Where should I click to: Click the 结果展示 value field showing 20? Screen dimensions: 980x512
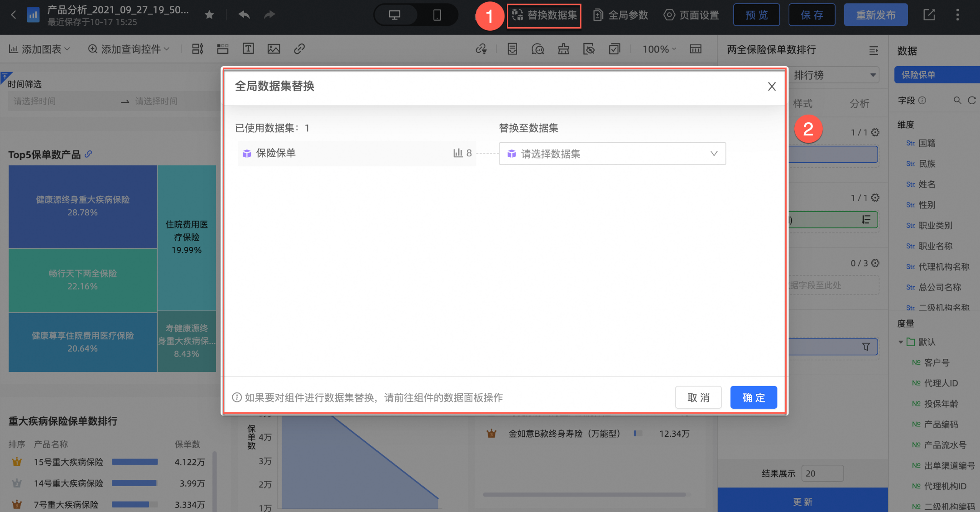822,473
